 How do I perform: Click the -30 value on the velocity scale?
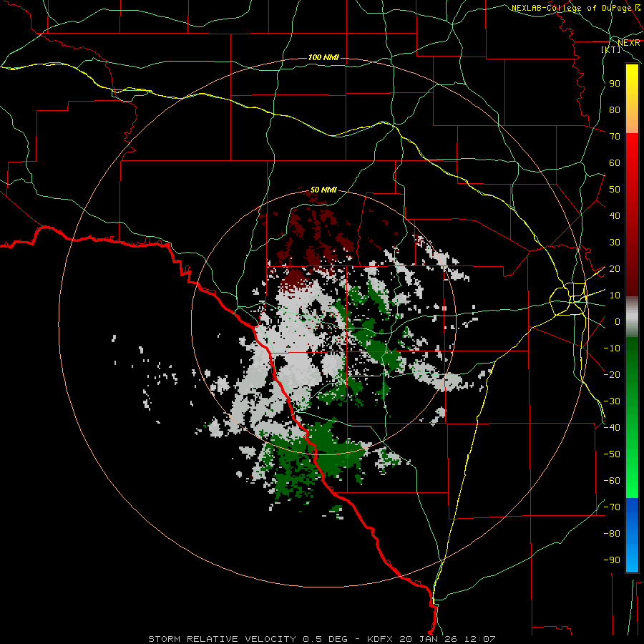[x=612, y=401]
